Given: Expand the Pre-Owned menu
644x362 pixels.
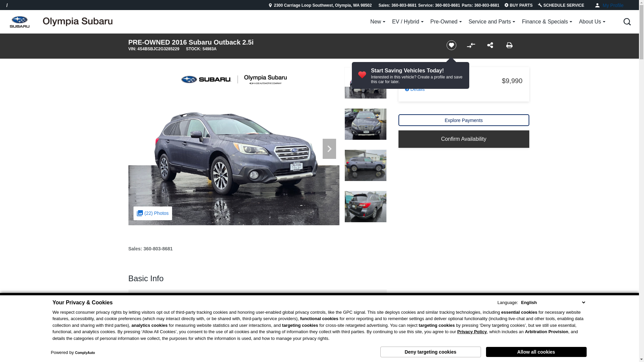Looking at the screenshot, I should point(446,22).
